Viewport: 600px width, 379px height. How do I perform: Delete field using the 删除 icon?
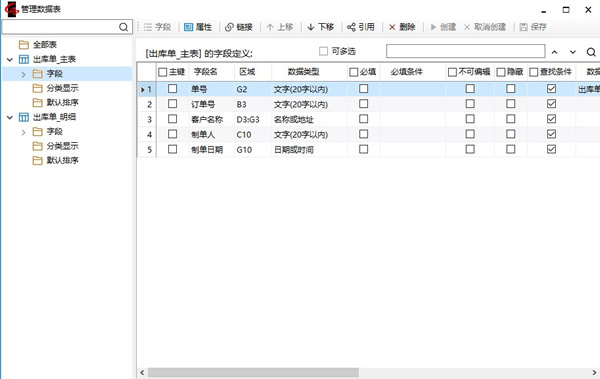(392, 27)
